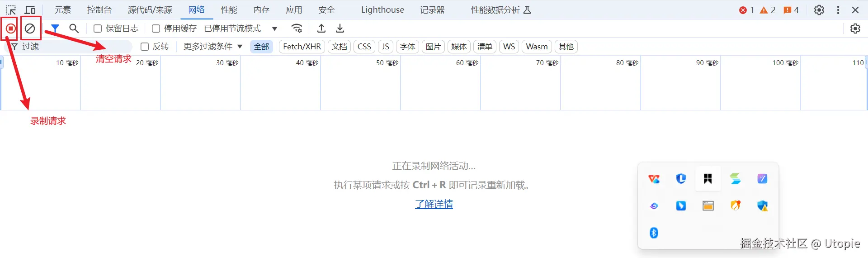The image size is (868, 258).
Task: Click the orange flame shield tray icon
Action: 736,206
